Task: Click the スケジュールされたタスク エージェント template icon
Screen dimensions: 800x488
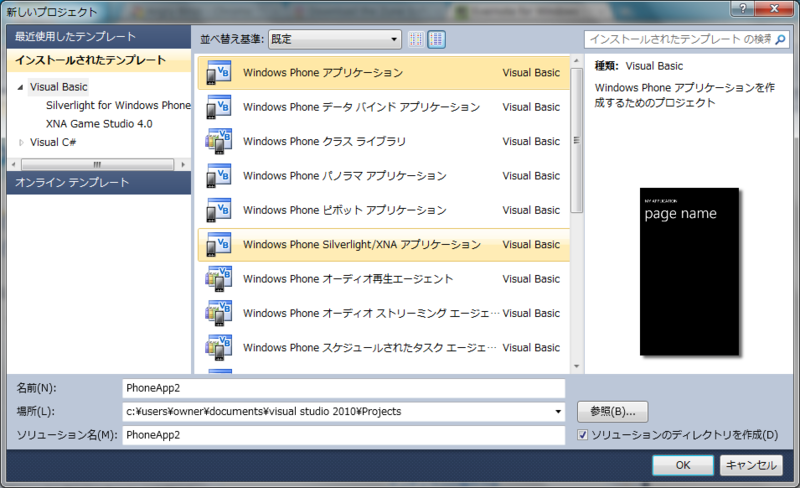Action: 218,347
